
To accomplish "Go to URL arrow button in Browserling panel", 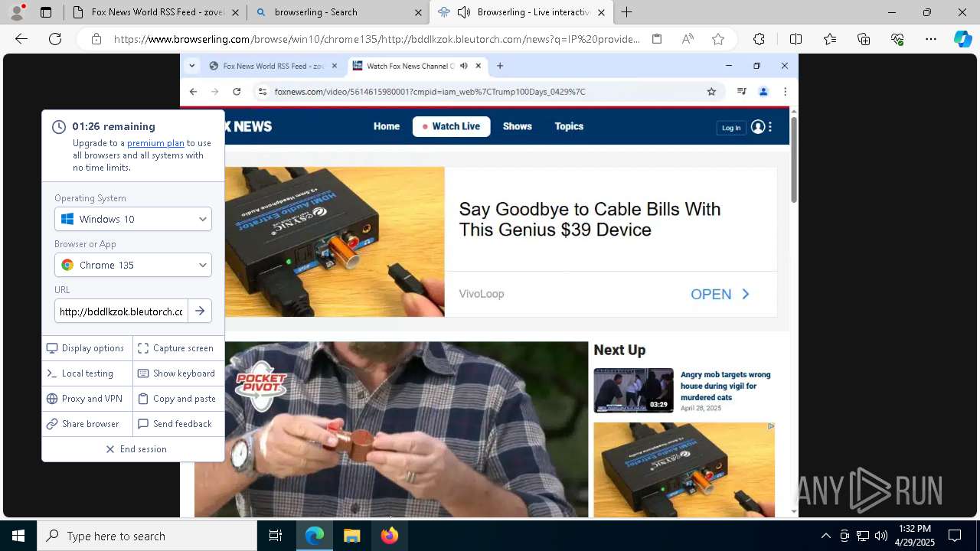I will (200, 311).
